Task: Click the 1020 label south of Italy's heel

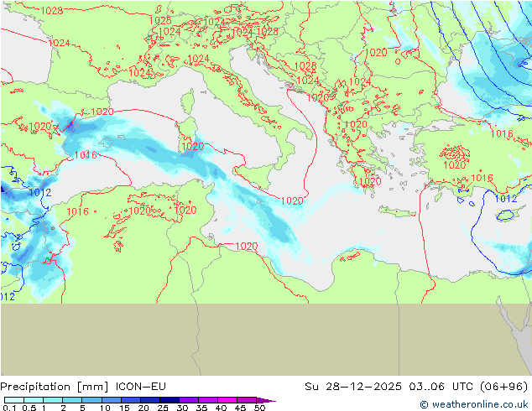Action: point(292,201)
